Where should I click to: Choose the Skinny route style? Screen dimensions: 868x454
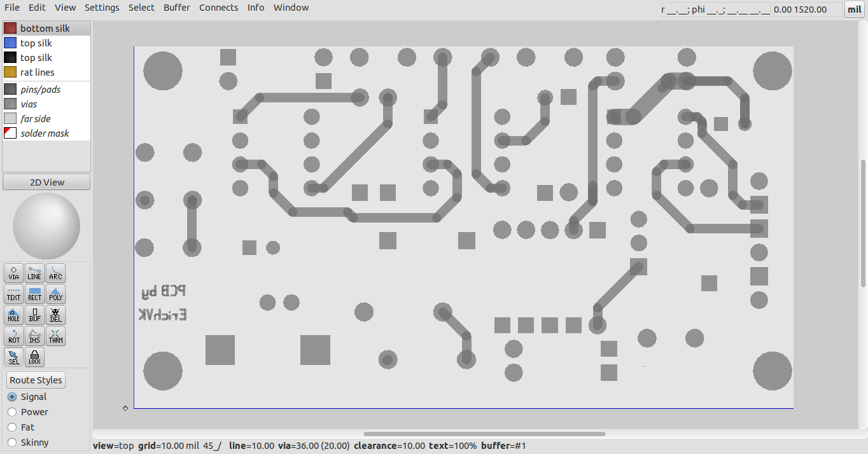(11, 442)
